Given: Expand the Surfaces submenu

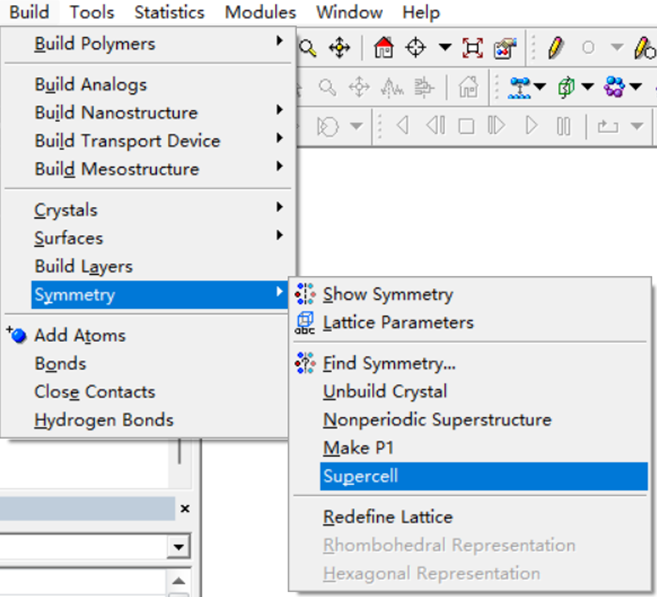Looking at the screenshot, I should [148, 238].
